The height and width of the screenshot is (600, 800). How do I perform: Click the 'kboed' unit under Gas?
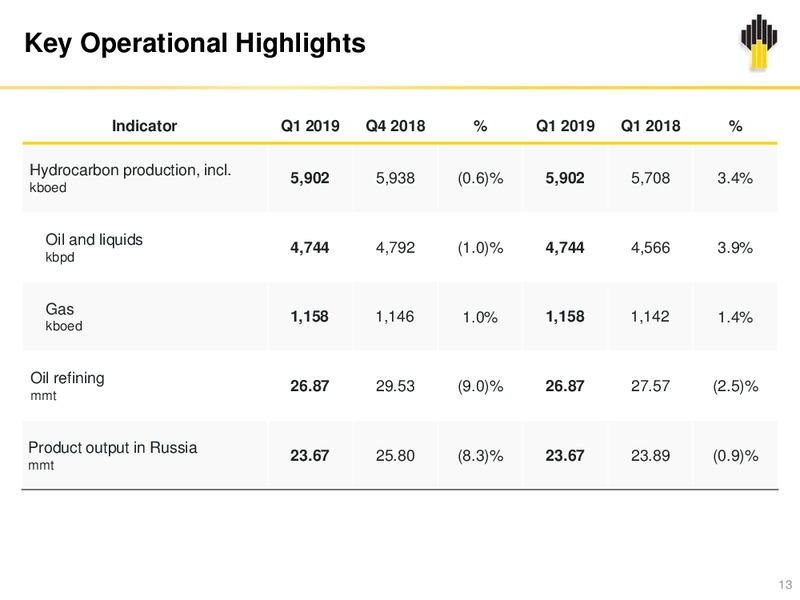[64, 326]
